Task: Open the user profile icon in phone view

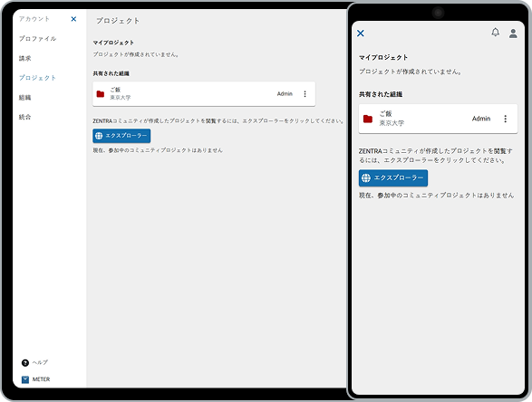Action: tap(513, 33)
